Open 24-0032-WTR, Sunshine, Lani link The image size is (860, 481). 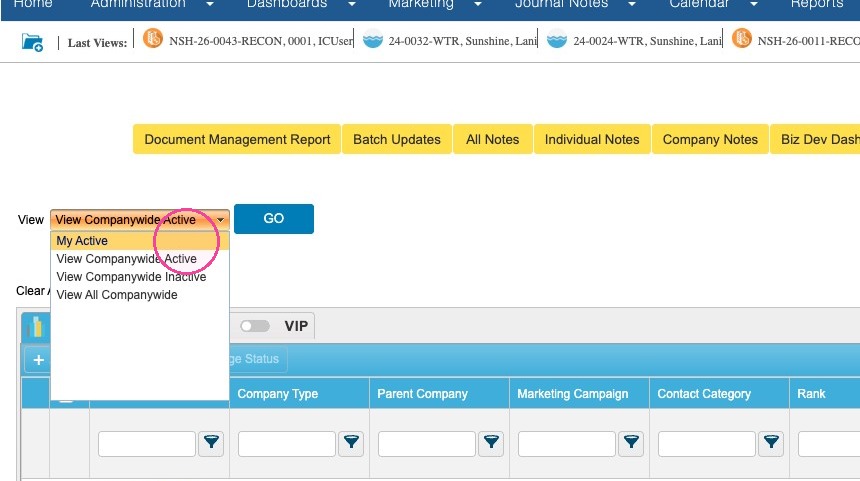(x=462, y=41)
